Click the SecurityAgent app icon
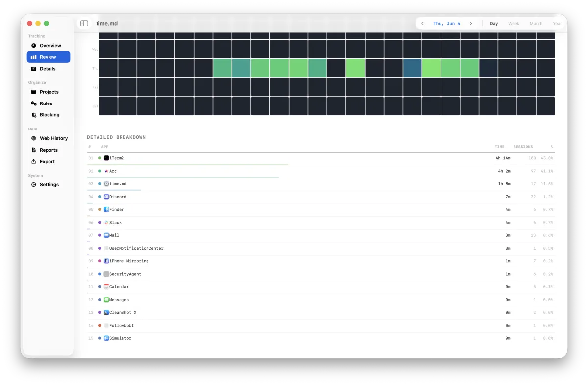Image resolution: width=588 pixels, height=385 pixels. [x=106, y=274]
